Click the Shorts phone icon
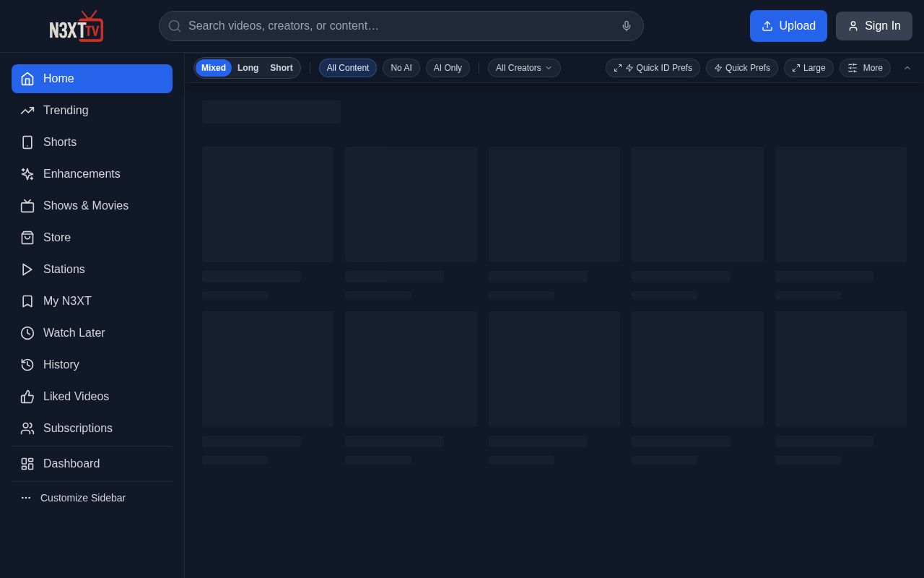The image size is (924, 578). click(27, 142)
